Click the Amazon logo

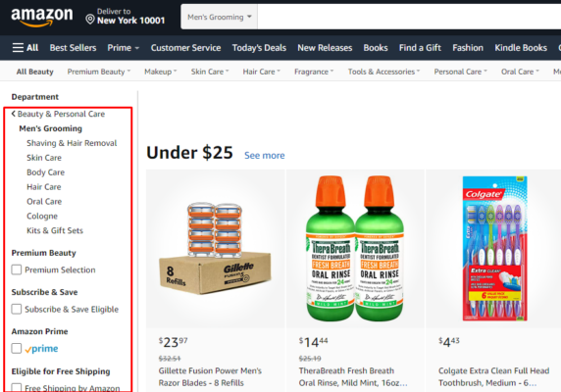click(x=42, y=17)
